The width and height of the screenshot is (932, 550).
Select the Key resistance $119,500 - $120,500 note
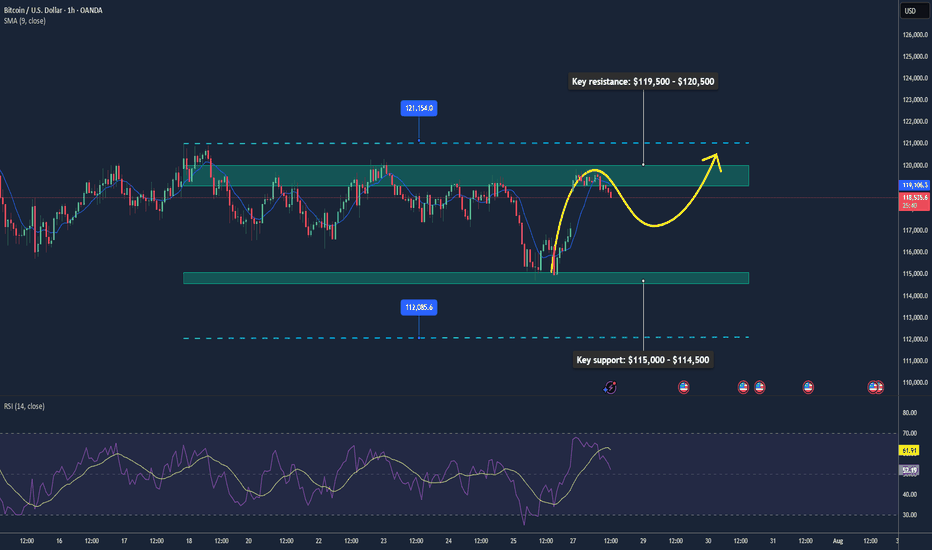(643, 81)
